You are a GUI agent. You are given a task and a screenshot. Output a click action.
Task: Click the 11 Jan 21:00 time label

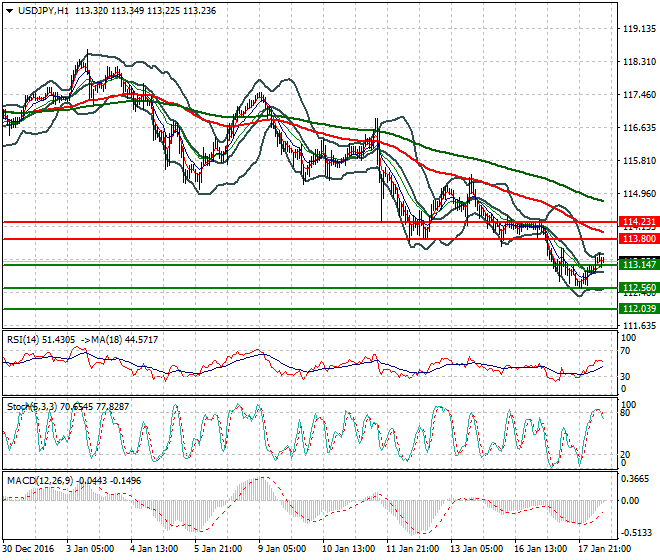pos(412,549)
